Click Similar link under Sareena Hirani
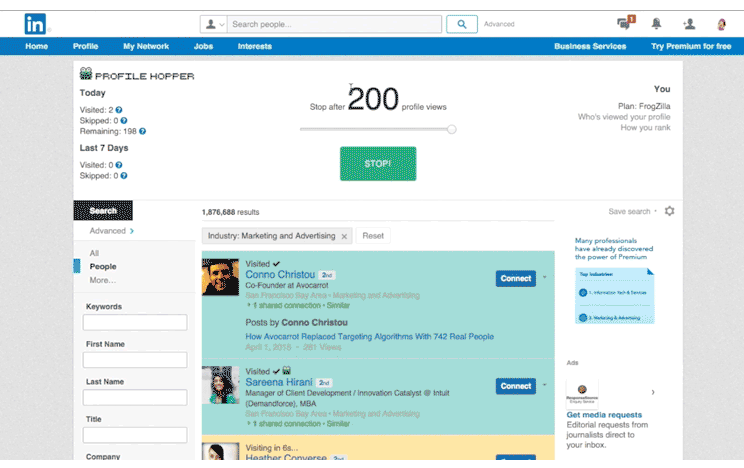This screenshot has height=468, width=744. [x=338, y=424]
